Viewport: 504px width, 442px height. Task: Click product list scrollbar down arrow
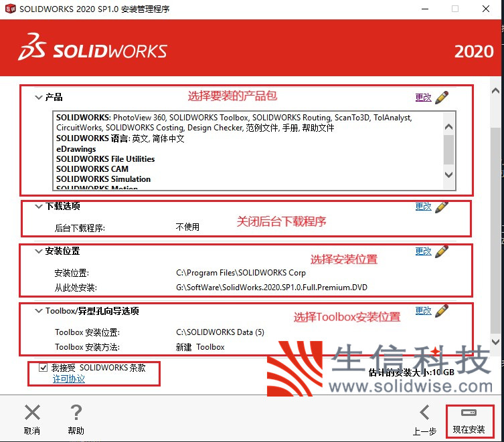click(448, 175)
